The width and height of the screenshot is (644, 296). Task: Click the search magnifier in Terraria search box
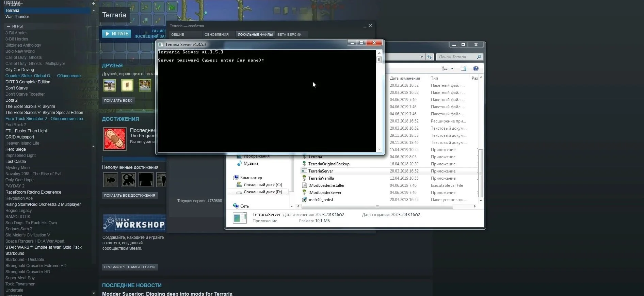(x=479, y=57)
